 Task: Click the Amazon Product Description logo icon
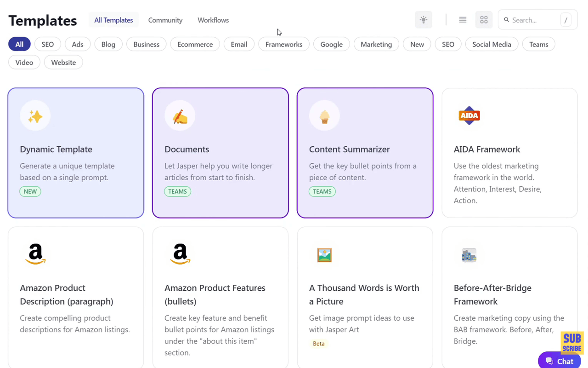35,254
